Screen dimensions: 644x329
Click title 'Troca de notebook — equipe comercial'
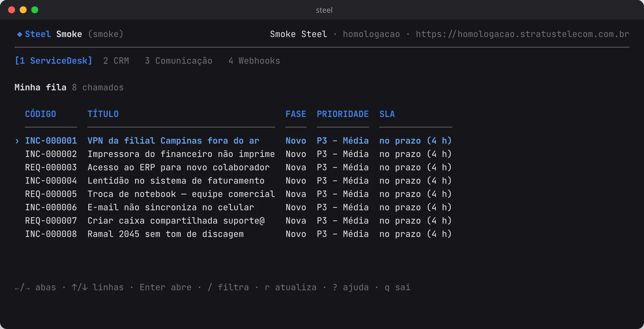(x=181, y=194)
